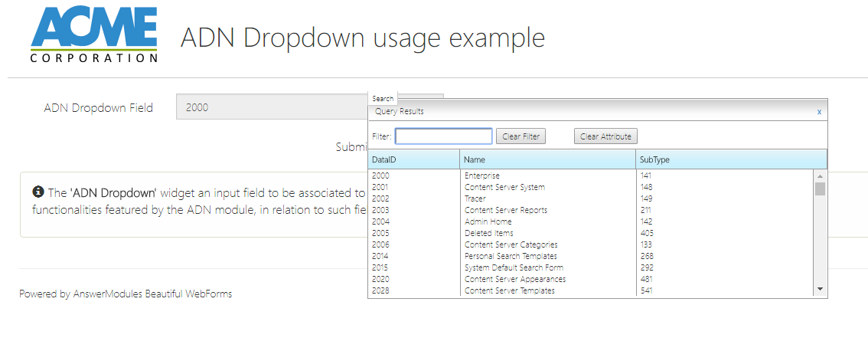Select the Enterprise row
This screenshot has height=338, width=868.
482,176
